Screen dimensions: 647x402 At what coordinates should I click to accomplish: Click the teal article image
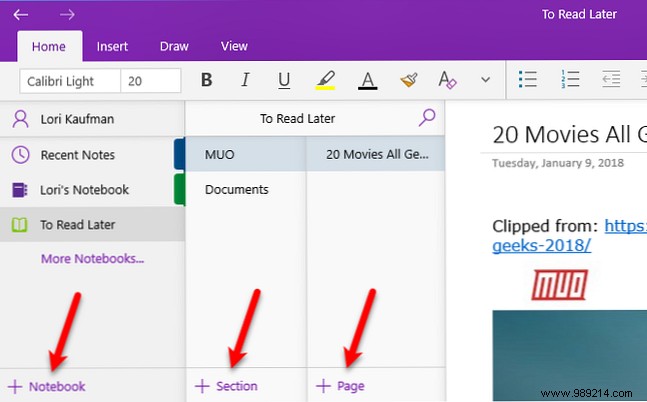click(569, 355)
